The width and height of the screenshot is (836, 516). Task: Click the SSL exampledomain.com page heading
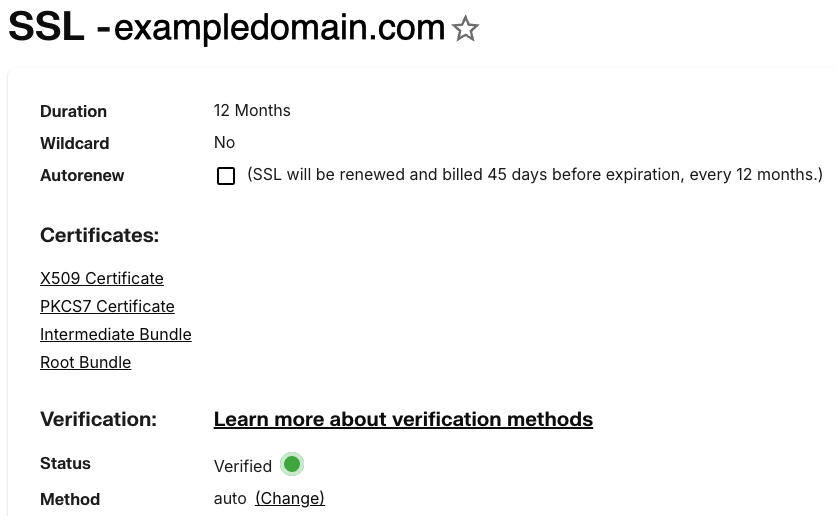pyautogui.click(x=226, y=28)
